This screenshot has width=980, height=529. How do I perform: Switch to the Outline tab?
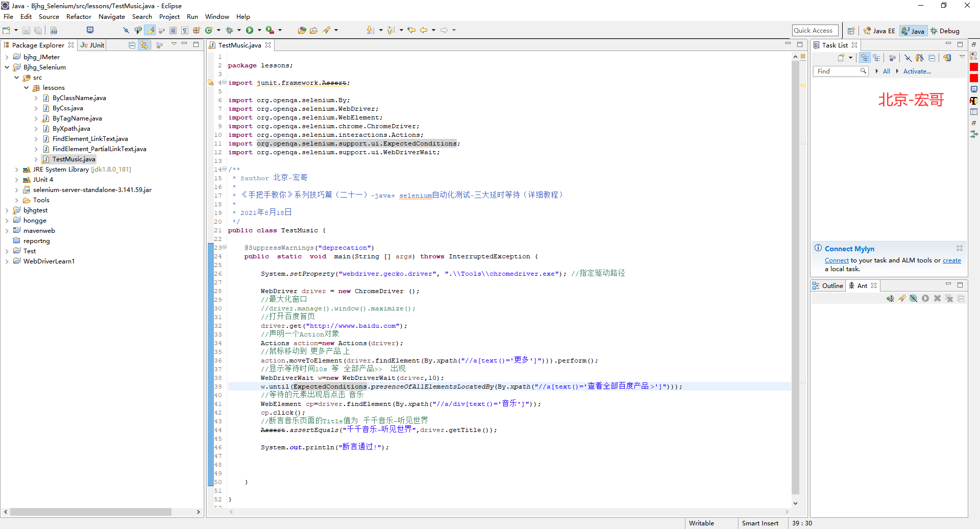tap(832, 285)
